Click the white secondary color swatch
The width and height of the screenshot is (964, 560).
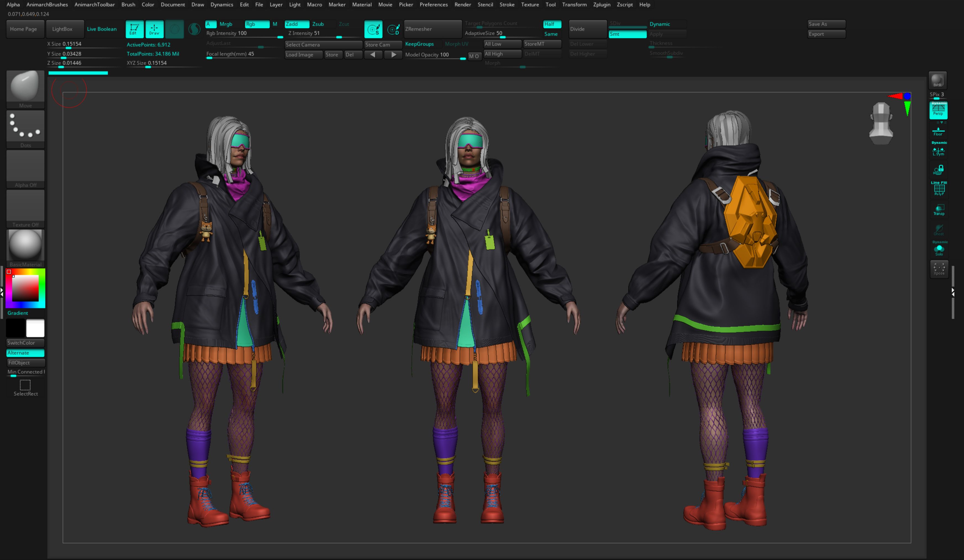[35, 328]
